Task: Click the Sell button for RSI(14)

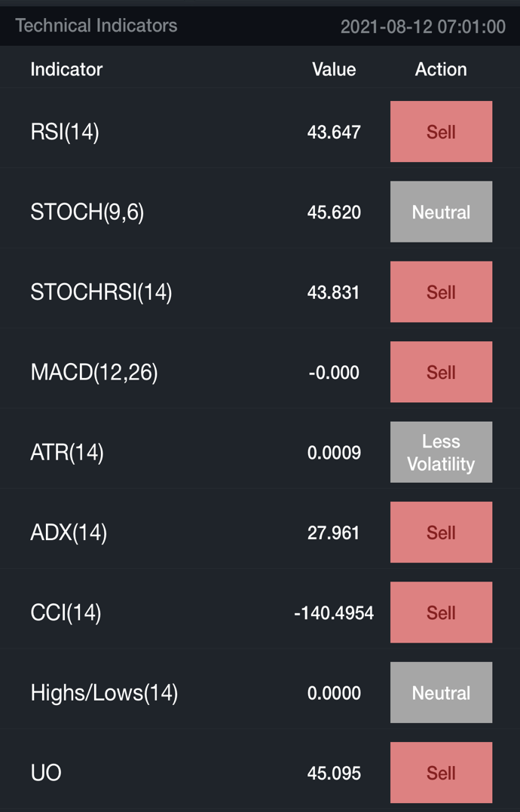Action: pyautogui.click(x=441, y=132)
